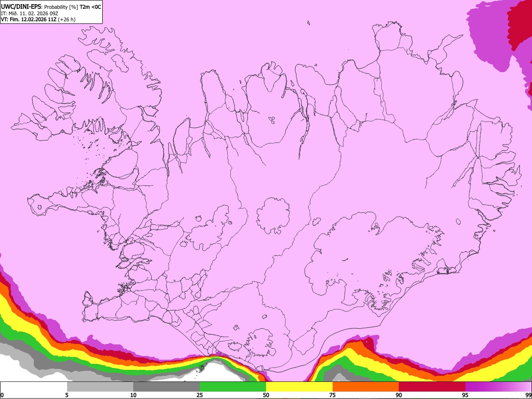This screenshot has height=399, width=532.
Task: Click the 'T2m <0C' parameter label
Action: [90, 7]
